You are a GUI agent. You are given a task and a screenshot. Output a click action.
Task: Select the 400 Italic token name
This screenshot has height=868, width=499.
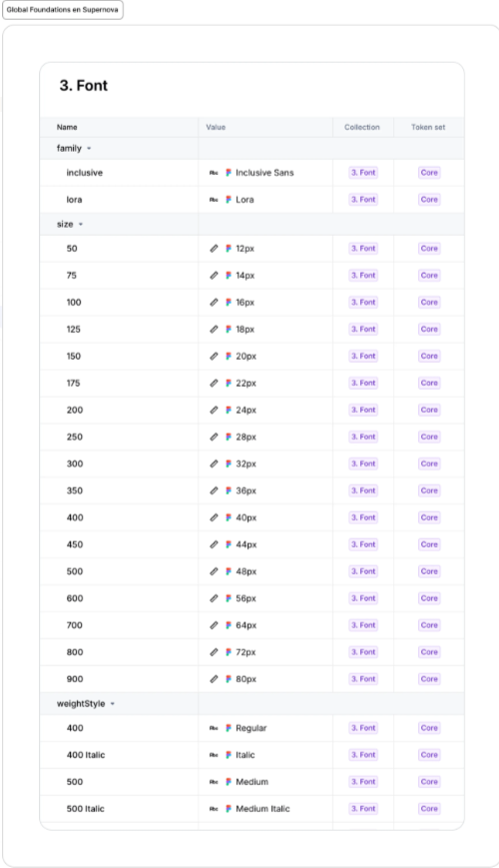[x=86, y=755]
